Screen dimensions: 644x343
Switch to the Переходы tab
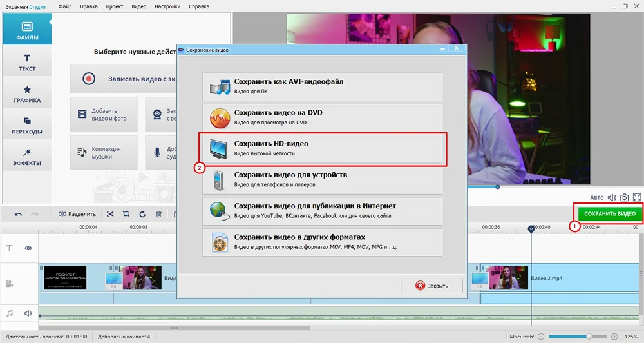click(27, 125)
